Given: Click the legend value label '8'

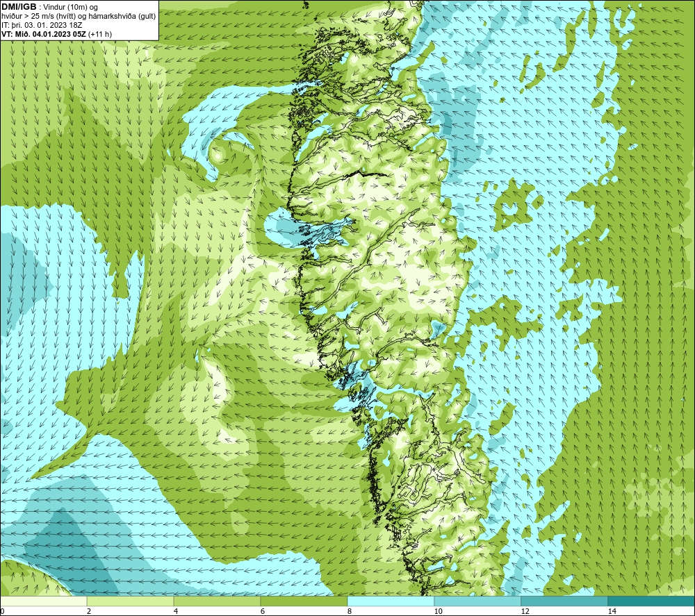Looking at the screenshot, I should [350, 612].
